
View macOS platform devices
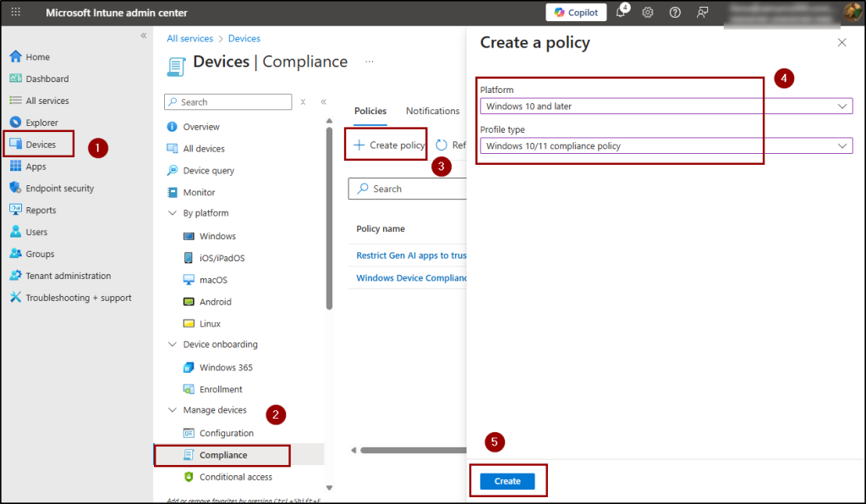[x=213, y=279]
